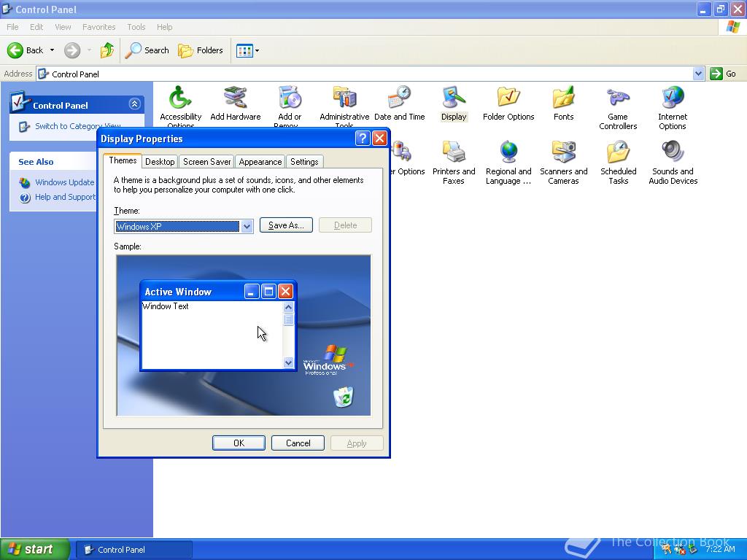Click the Go button

[723, 74]
